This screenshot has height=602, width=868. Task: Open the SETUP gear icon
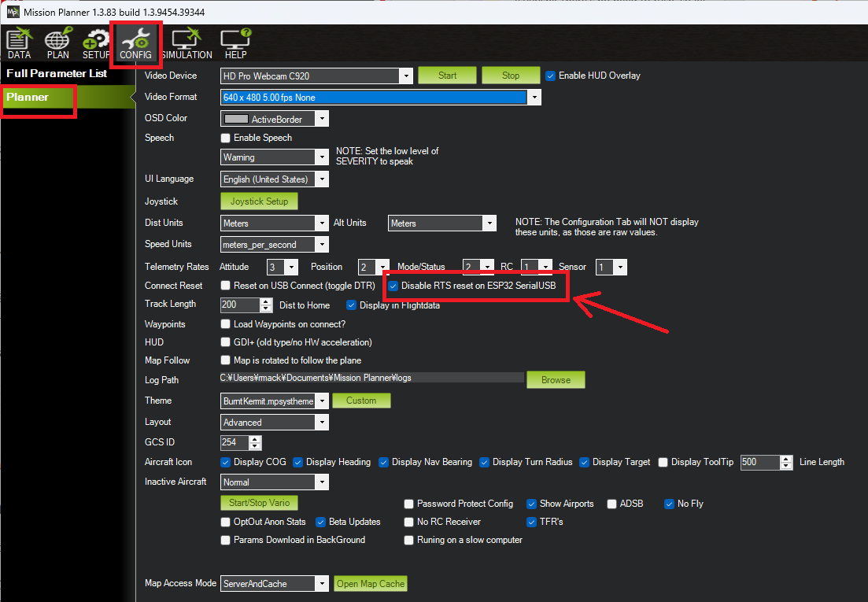(x=96, y=44)
